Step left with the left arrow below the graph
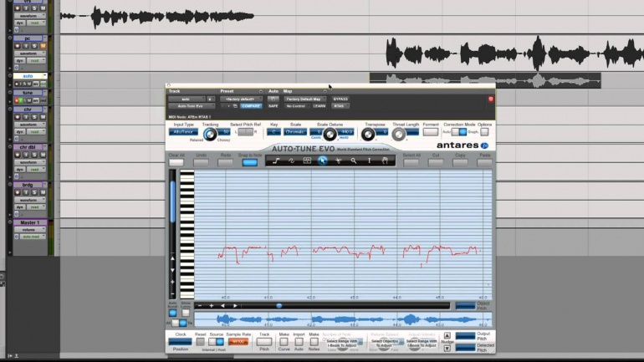Screen dimensions: 644x362 222,306
